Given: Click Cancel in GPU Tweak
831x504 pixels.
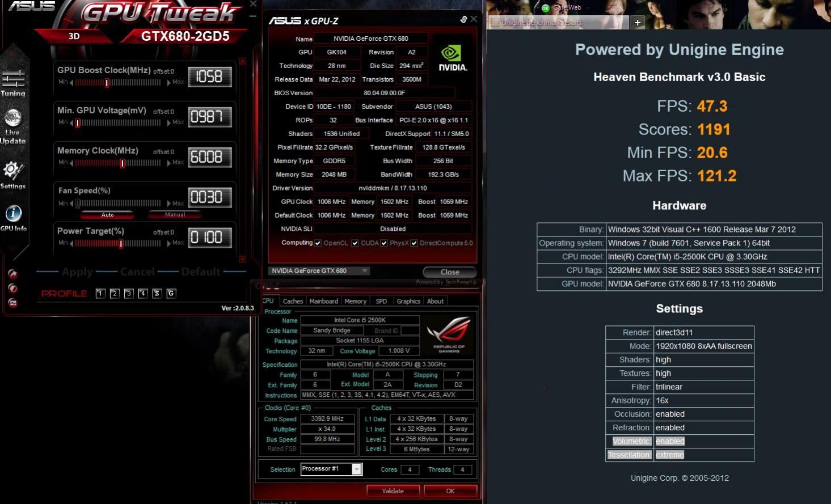Looking at the screenshot, I should click(137, 272).
